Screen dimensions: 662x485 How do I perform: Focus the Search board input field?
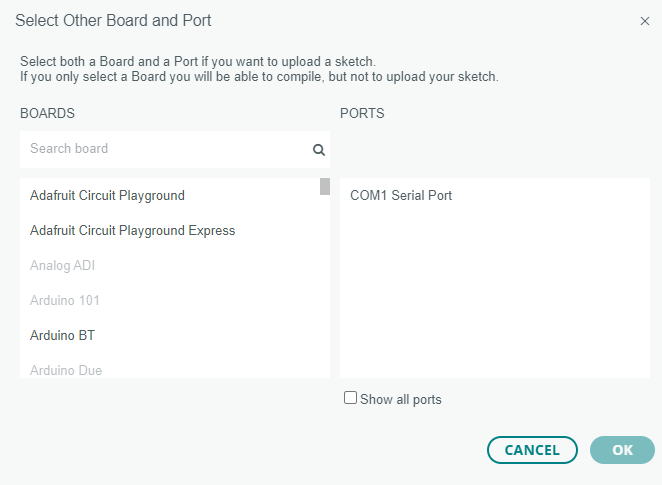(165, 149)
